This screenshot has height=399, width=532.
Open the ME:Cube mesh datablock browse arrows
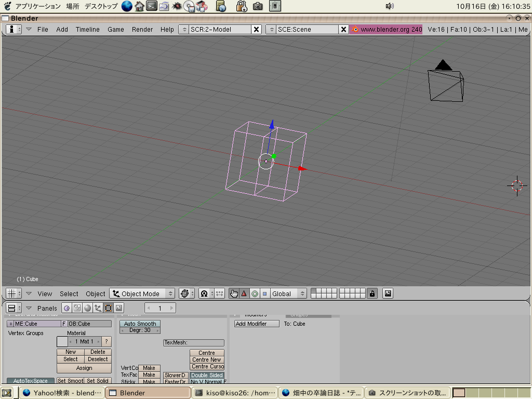click(10, 324)
